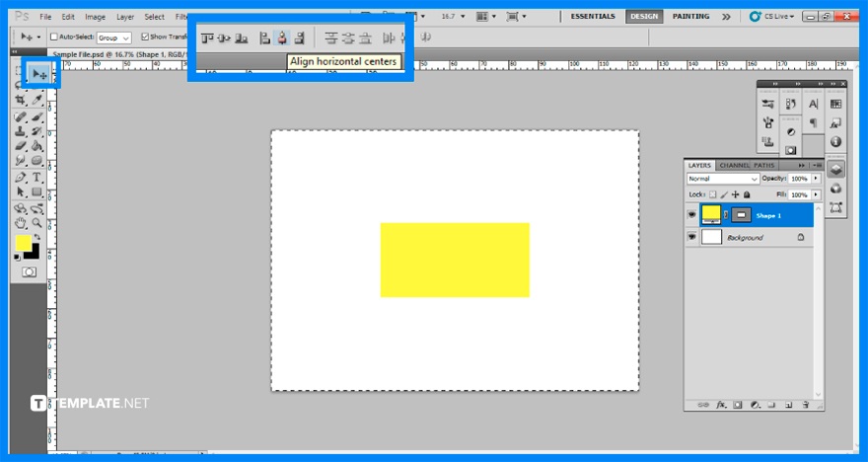Open the Paths panel dock icon
The width and height of the screenshot is (868, 462).
pyautogui.click(x=835, y=207)
